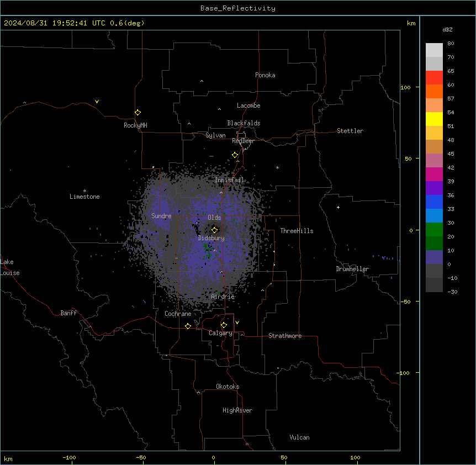Click the RedDeer city label
Image resolution: width=476 pixels, height=465 pixels.
coord(243,141)
